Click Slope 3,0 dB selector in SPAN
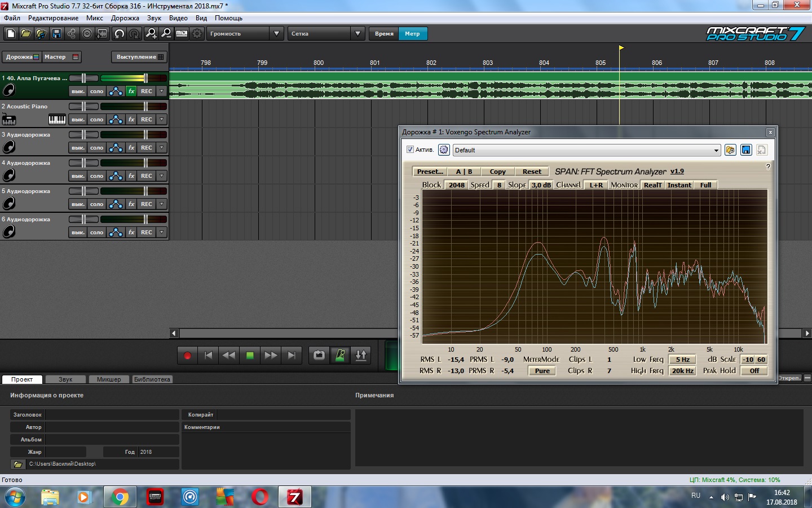This screenshot has height=508, width=812. coord(541,185)
